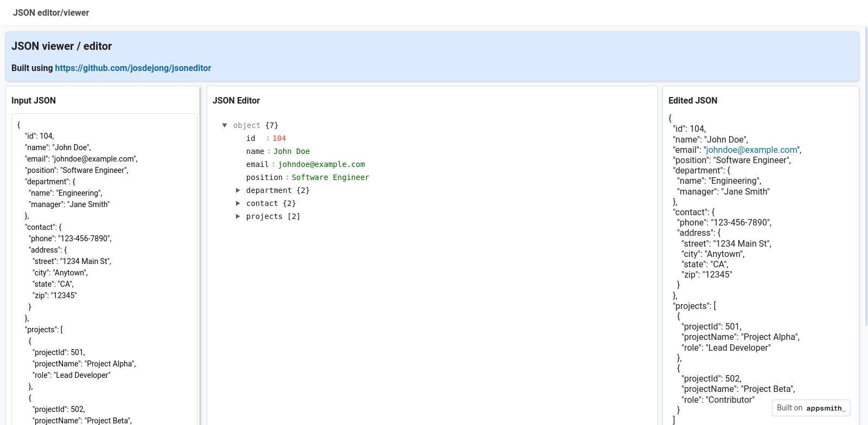Screen dimensions: 868x425
Task: Click the projects key label
Action: click(x=264, y=216)
